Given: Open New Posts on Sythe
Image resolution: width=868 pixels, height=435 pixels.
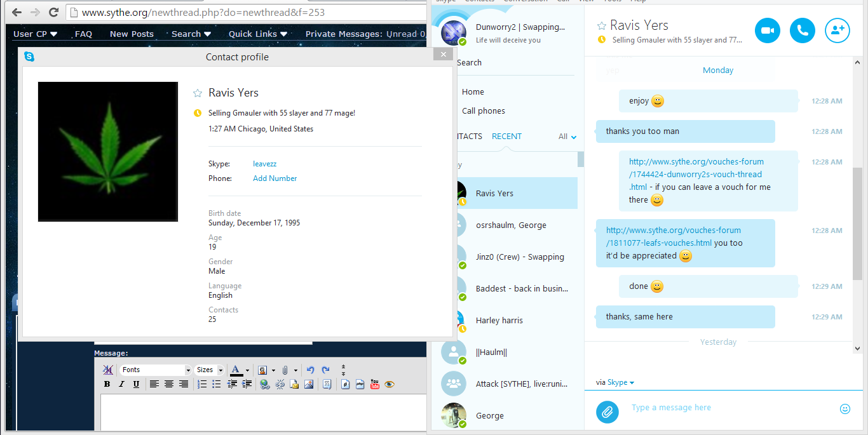Looking at the screenshot, I should 132,34.
